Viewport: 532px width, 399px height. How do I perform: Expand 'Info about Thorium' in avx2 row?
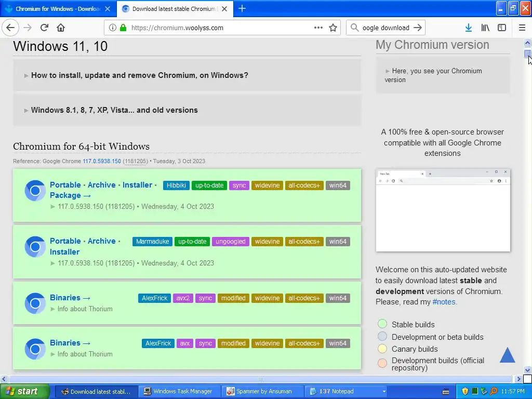click(82, 309)
